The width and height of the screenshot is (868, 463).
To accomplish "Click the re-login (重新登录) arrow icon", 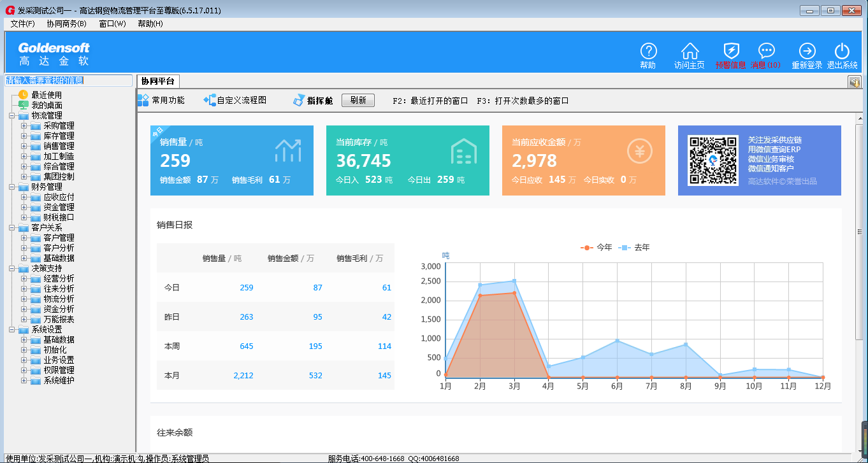I will pyautogui.click(x=807, y=52).
